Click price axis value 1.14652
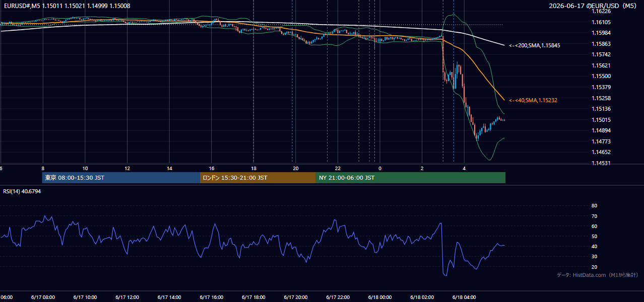Viewport: 644px width, 302px height. tap(601, 152)
